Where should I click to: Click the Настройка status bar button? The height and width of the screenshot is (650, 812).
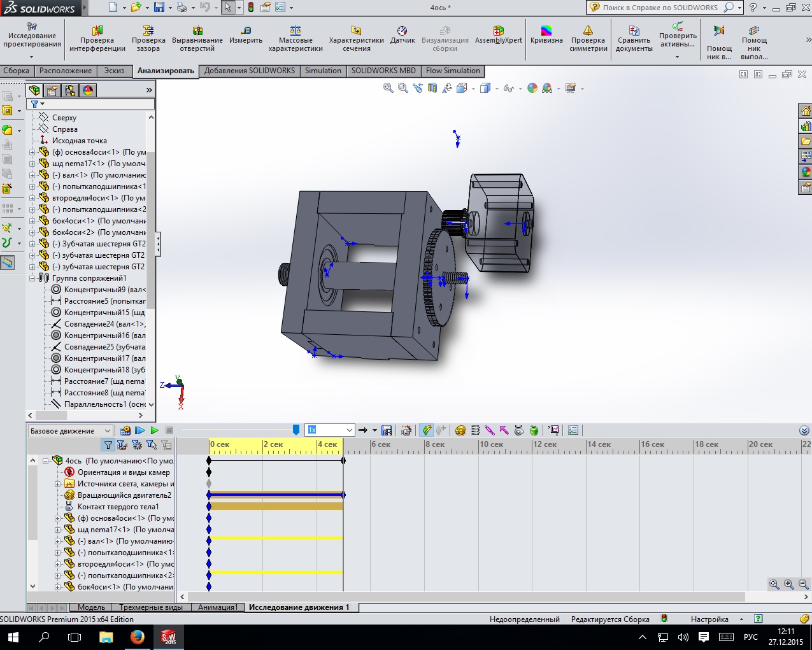(x=709, y=619)
